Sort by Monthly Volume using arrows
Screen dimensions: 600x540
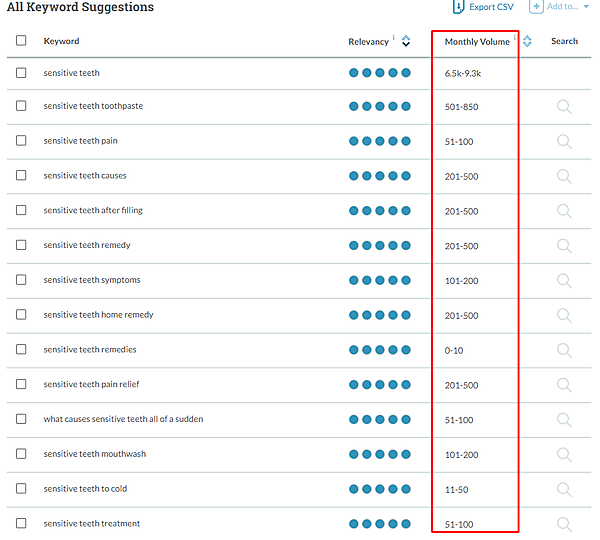527,42
